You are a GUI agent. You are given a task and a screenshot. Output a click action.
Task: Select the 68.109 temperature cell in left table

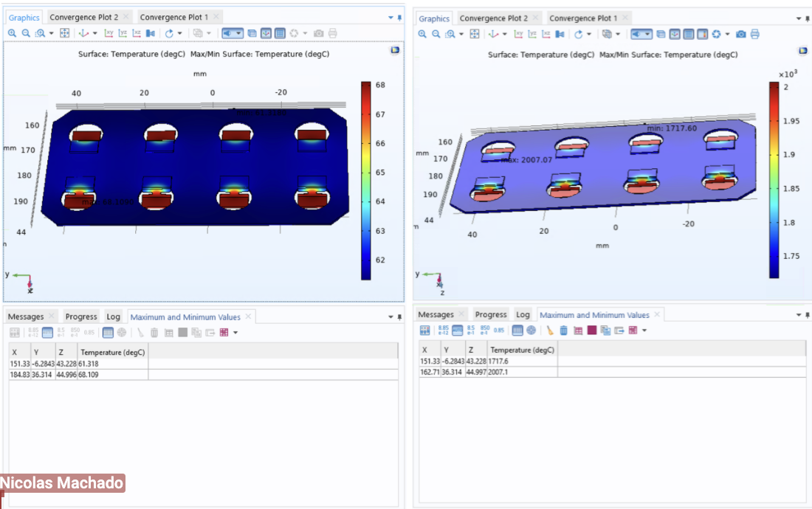coord(113,375)
